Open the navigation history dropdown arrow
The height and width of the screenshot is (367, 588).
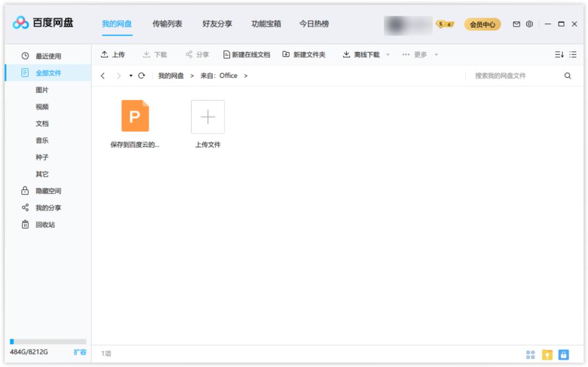click(131, 76)
